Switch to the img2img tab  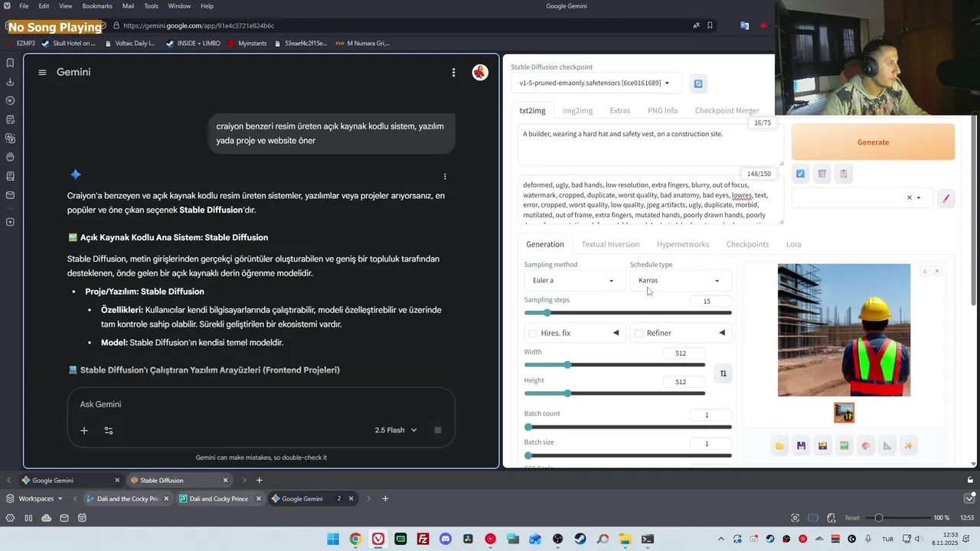[x=577, y=110]
